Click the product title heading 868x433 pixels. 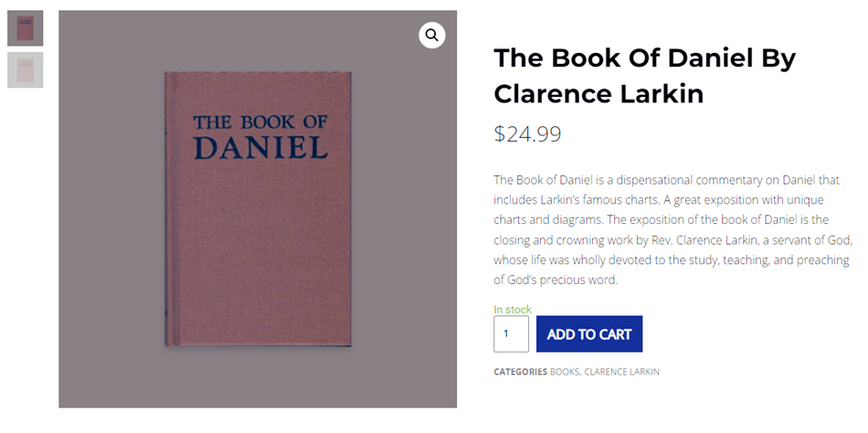point(644,76)
